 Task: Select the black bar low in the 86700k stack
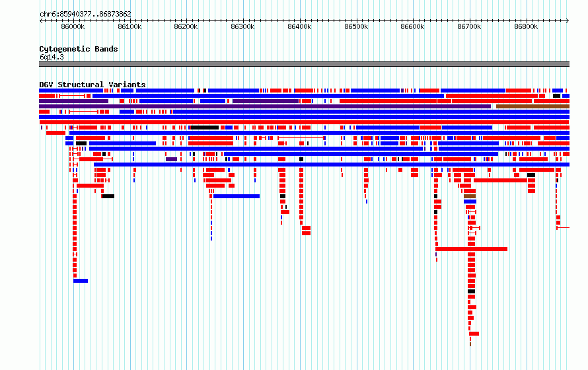click(x=471, y=291)
